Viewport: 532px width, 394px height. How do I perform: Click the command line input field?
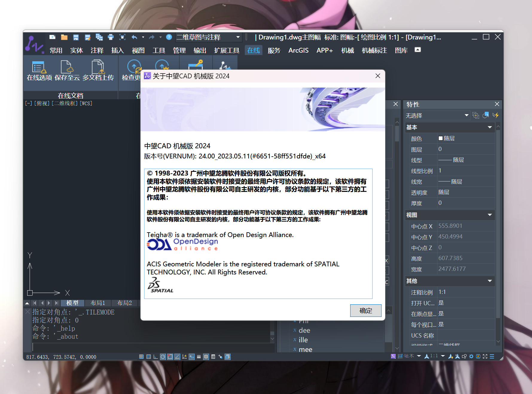153,347
